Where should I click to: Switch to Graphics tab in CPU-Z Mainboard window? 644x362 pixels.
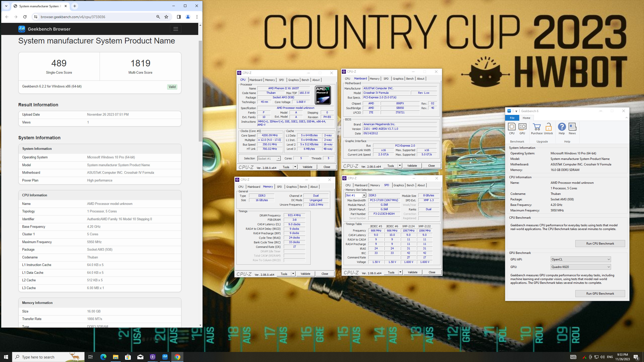coord(398,79)
